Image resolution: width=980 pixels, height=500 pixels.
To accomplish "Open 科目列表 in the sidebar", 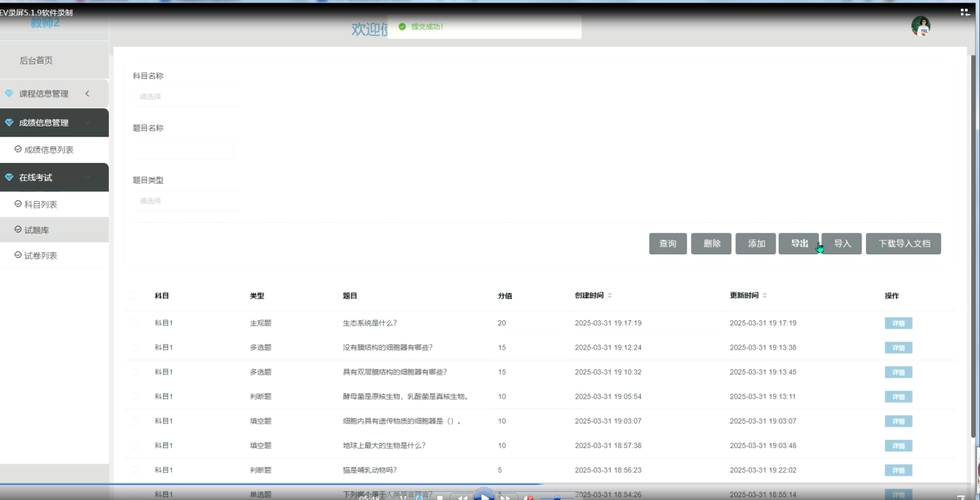I will 54,204.
